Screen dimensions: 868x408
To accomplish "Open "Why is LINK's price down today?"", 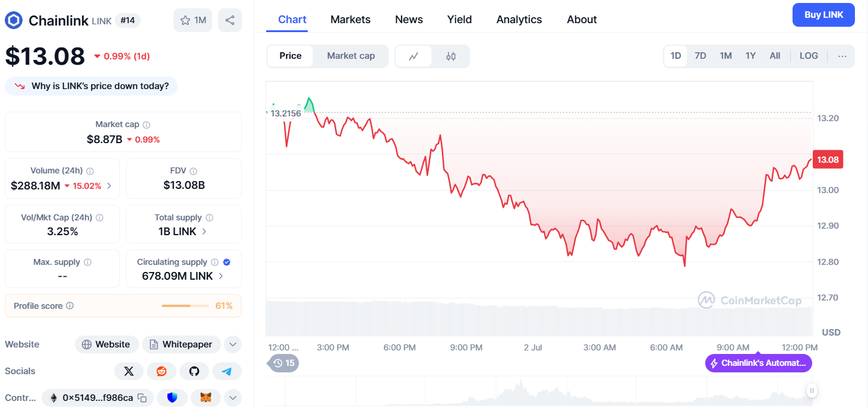I will click(x=91, y=86).
